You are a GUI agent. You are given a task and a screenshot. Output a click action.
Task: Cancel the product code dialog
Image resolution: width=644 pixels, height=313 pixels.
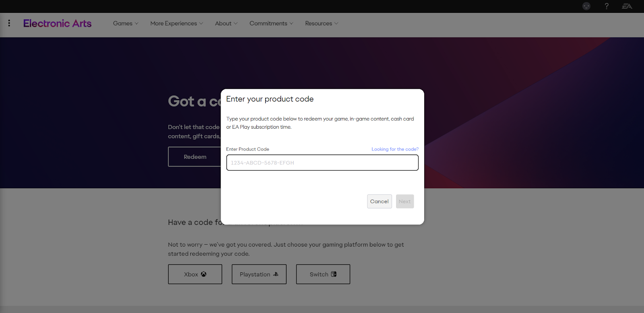point(380,202)
